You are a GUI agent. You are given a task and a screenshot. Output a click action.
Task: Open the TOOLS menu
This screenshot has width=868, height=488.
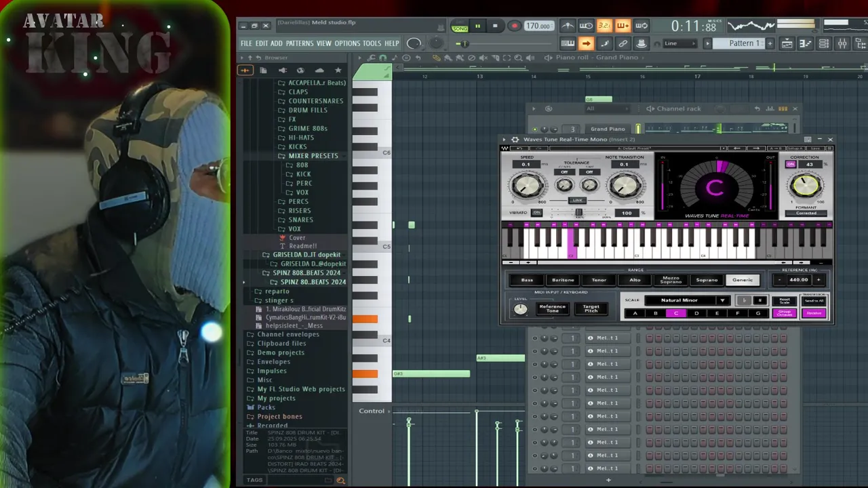click(x=372, y=43)
